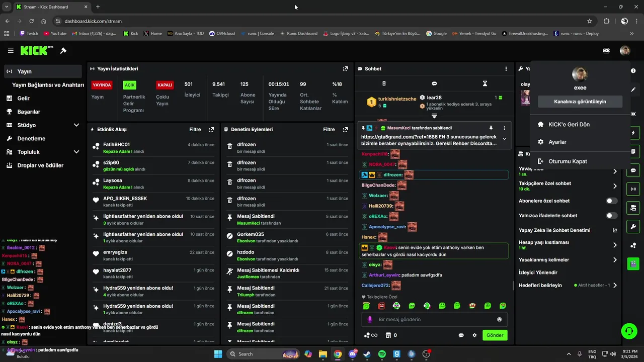Click the green Gönder button
644x362 pixels.
click(495, 335)
